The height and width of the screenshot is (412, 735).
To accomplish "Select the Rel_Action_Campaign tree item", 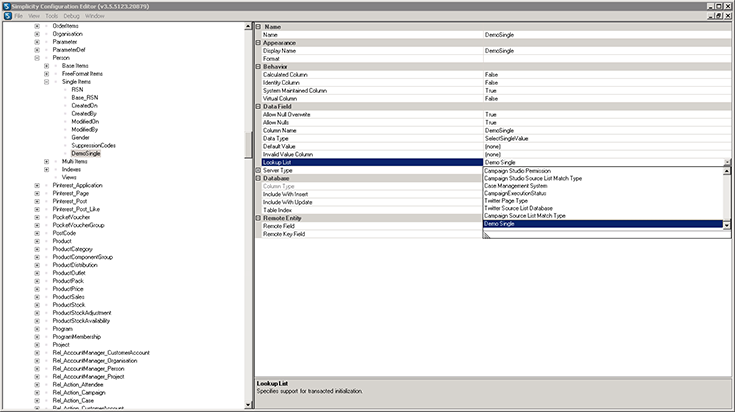I will pyautogui.click(x=79, y=392).
